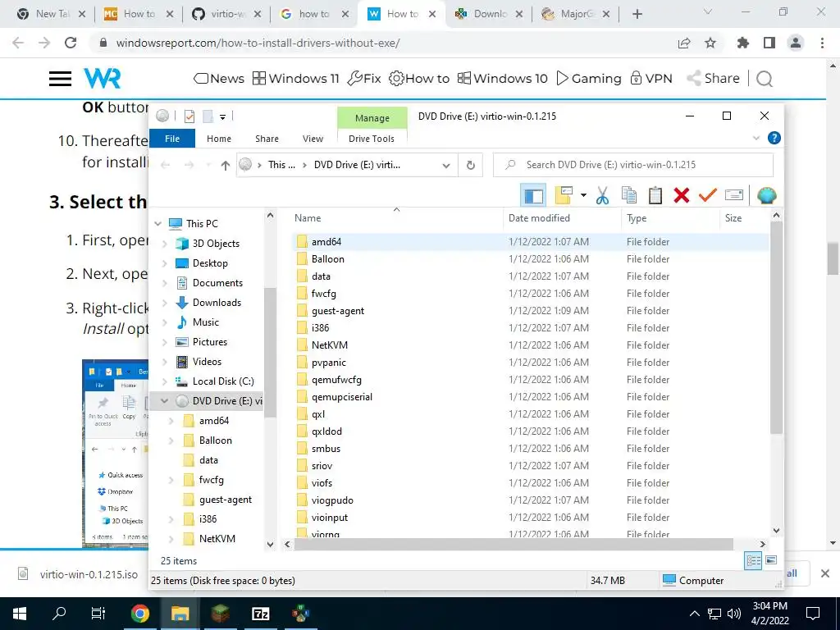The height and width of the screenshot is (630, 840).
Task: Click the Cut scissors icon
Action: tap(602, 195)
